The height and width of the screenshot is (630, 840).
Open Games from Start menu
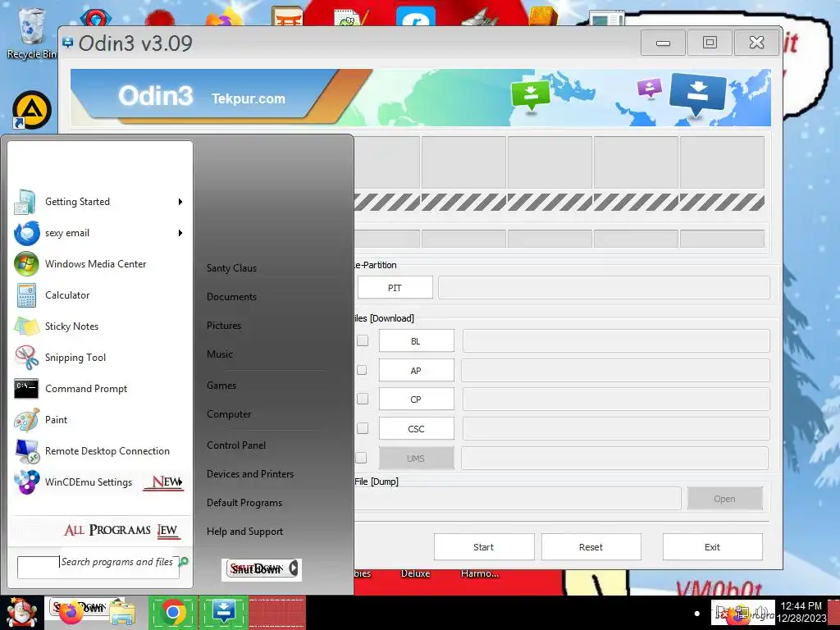221,386
